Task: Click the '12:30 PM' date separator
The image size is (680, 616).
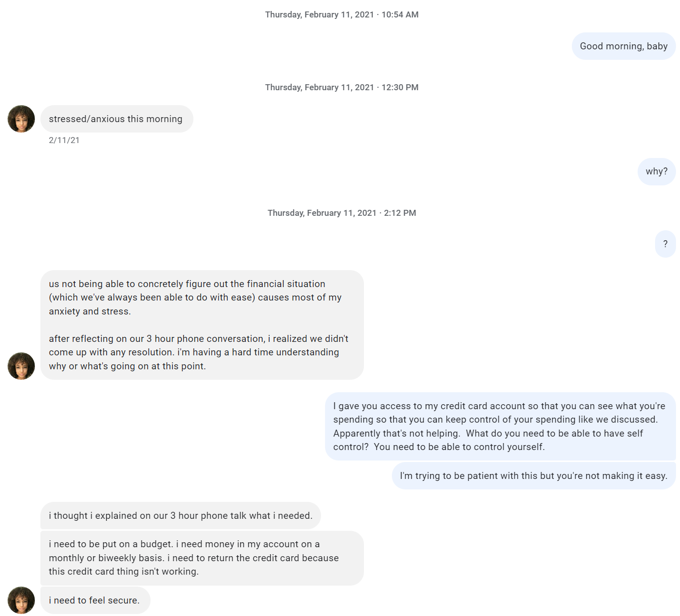Action: (341, 87)
